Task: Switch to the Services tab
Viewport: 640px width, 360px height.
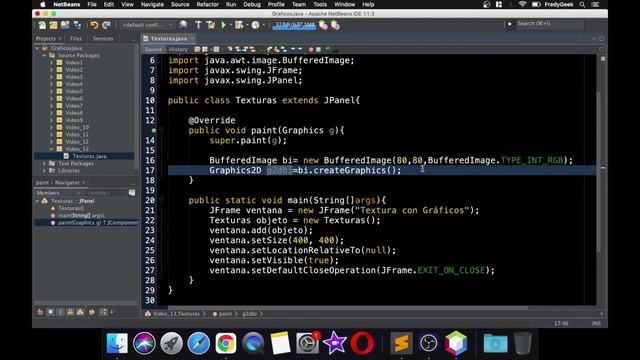Action: pos(103,38)
